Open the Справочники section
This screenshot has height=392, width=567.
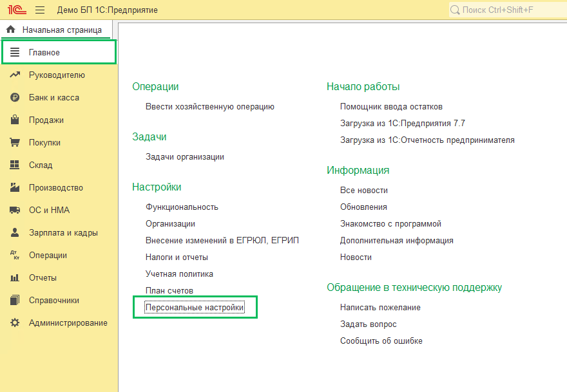click(59, 300)
